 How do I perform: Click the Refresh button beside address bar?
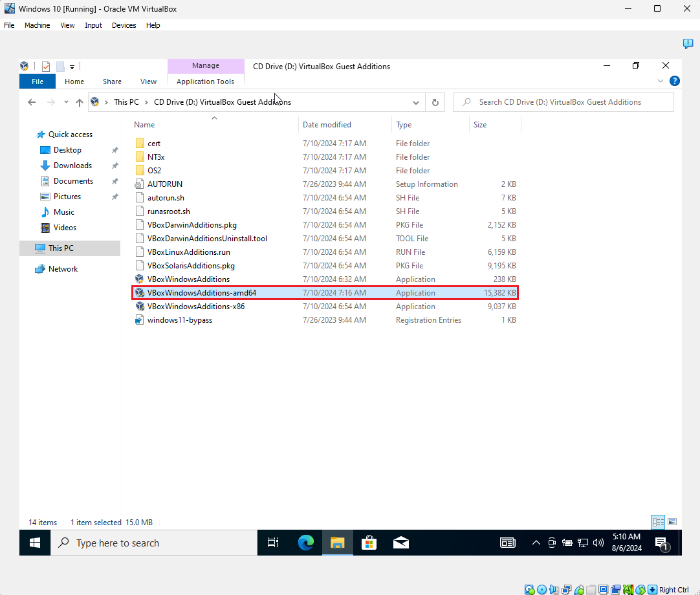(435, 102)
